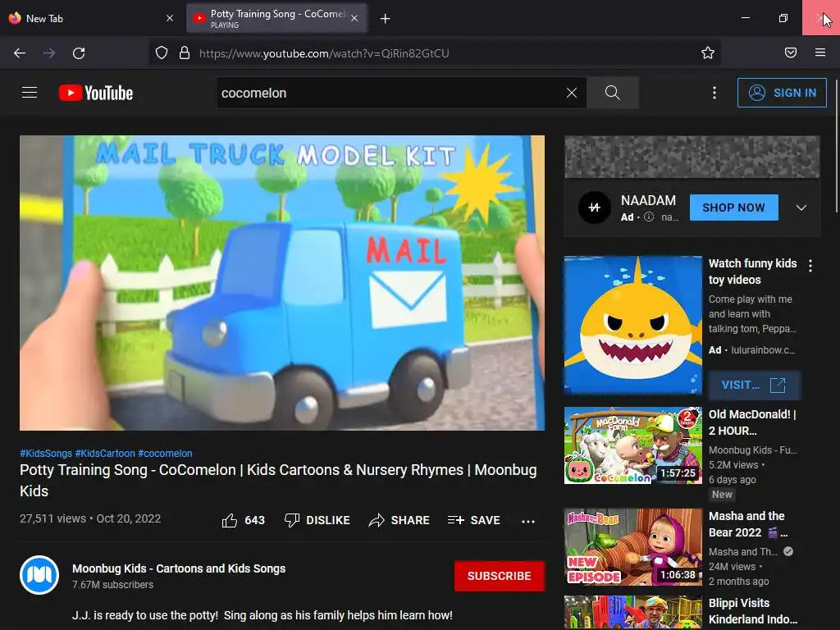840x630 pixels.
Task: View site security lock info
Action: [185, 52]
